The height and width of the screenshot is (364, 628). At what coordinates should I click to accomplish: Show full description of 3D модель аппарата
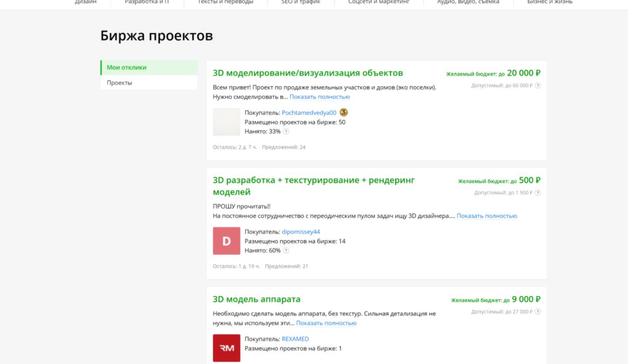pos(326,323)
